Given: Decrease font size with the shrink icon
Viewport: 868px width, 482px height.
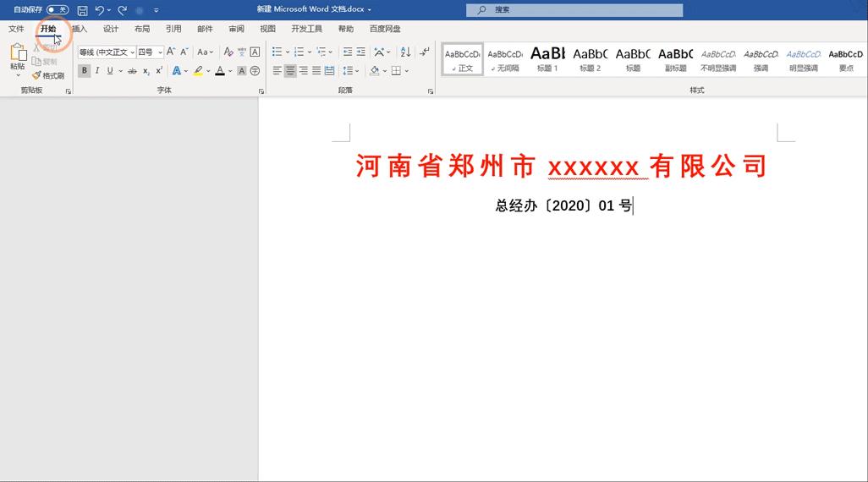Looking at the screenshot, I should tap(184, 52).
